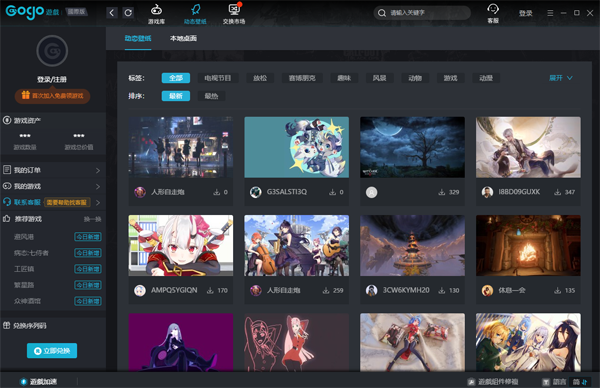Select the newest sort option
The height and width of the screenshot is (388, 600).
coord(176,96)
